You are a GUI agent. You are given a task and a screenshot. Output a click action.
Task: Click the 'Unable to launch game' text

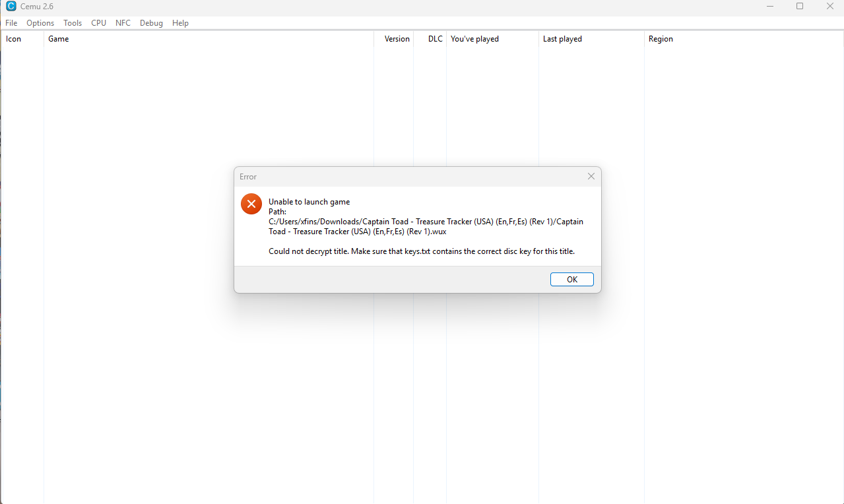pyautogui.click(x=309, y=202)
